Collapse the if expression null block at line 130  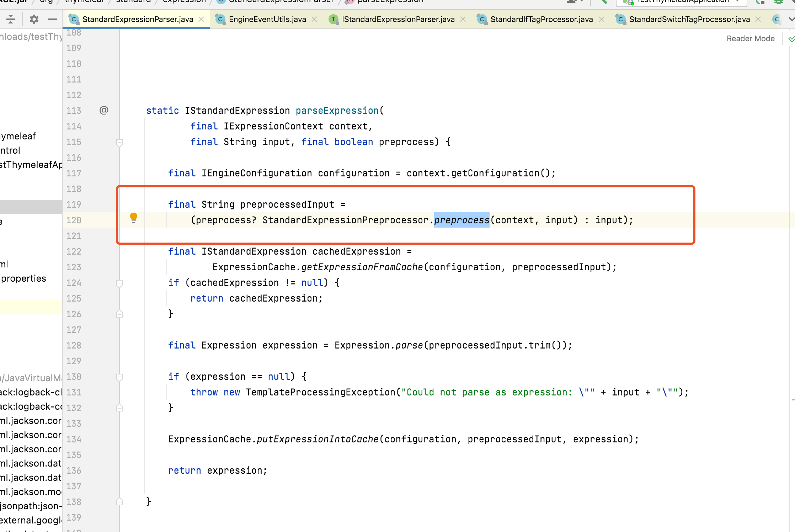(x=119, y=377)
